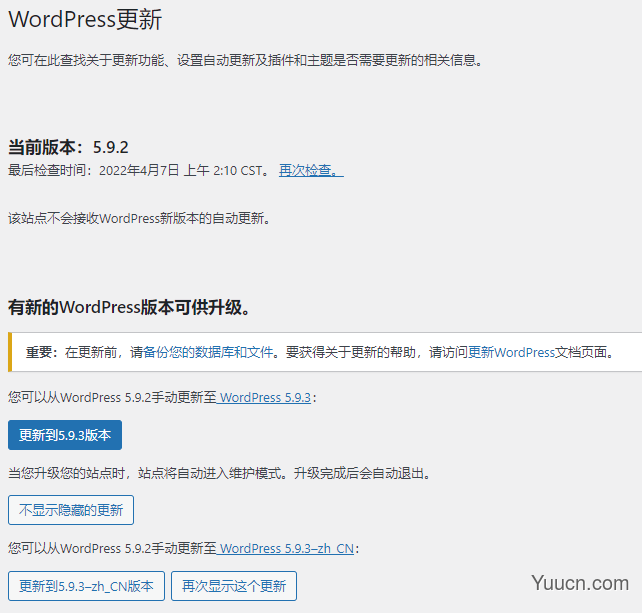Viewport: 642px width, 613px height.
Task: Select the 该站点不会接收WordPress新版本的自动更新 text
Action: pos(140,218)
